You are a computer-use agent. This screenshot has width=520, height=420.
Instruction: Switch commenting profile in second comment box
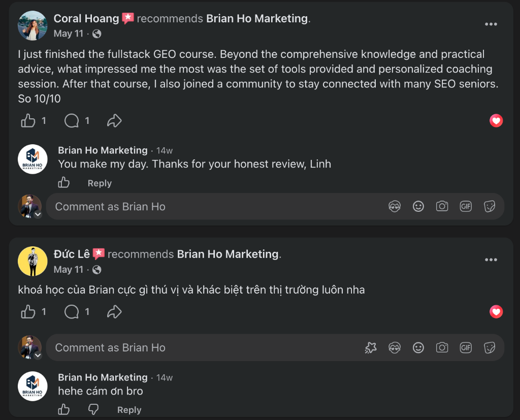tap(38, 356)
